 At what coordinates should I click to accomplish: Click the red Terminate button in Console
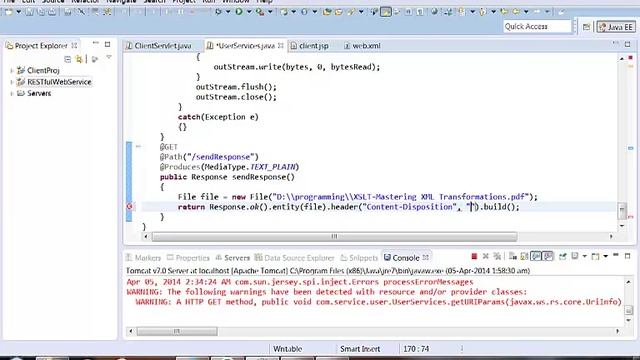474,256
